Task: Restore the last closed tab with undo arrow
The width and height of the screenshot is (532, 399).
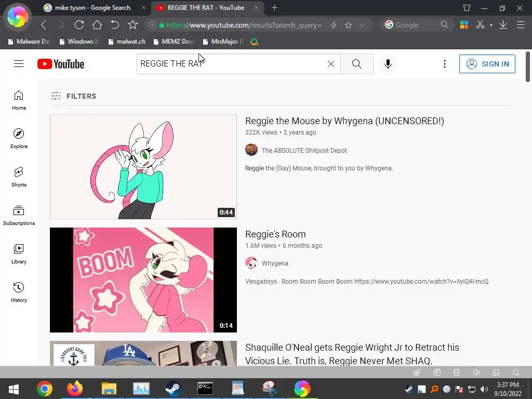Action: 115,25
